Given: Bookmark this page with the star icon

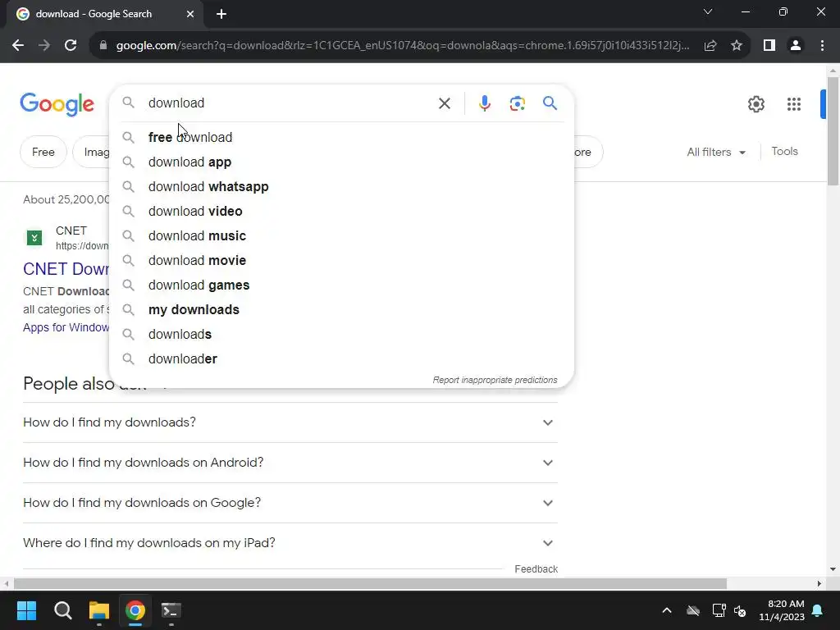Looking at the screenshot, I should click(737, 46).
